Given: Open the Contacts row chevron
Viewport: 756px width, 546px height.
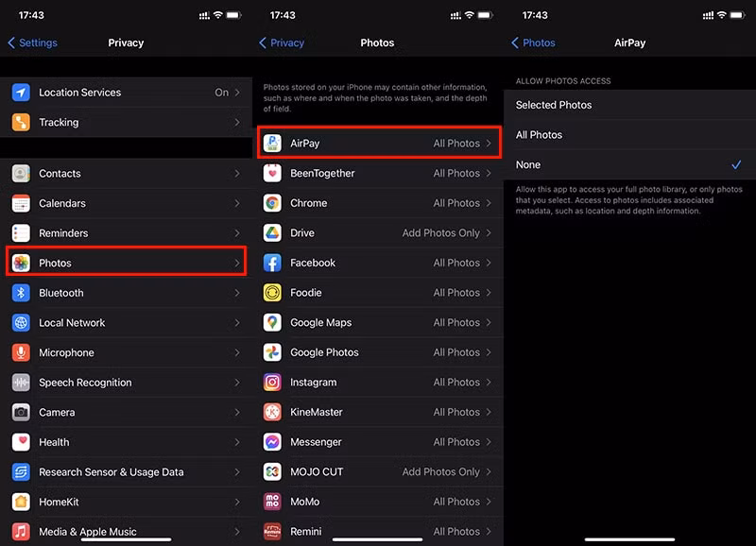Looking at the screenshot, I should click(x=237, y=174).
